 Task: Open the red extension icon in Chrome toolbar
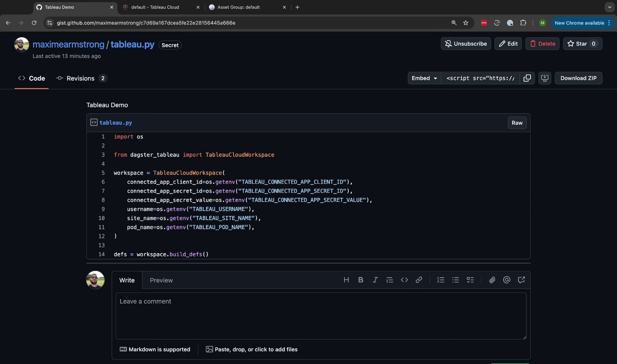click(484, 23)
